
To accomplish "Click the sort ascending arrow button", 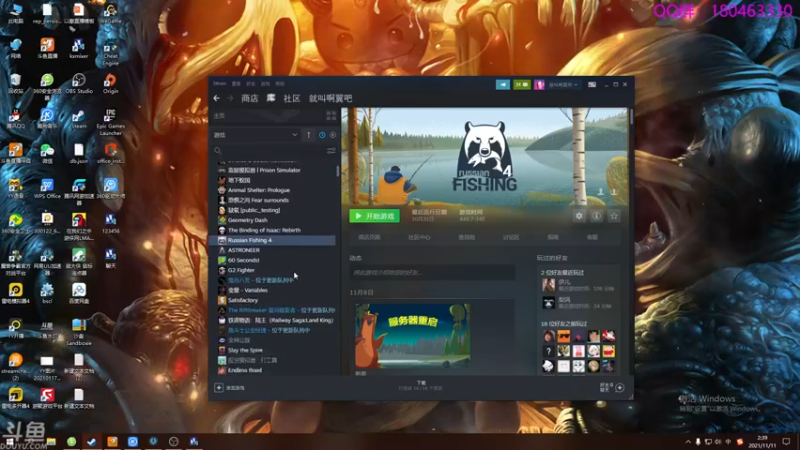I will point(308,135).
